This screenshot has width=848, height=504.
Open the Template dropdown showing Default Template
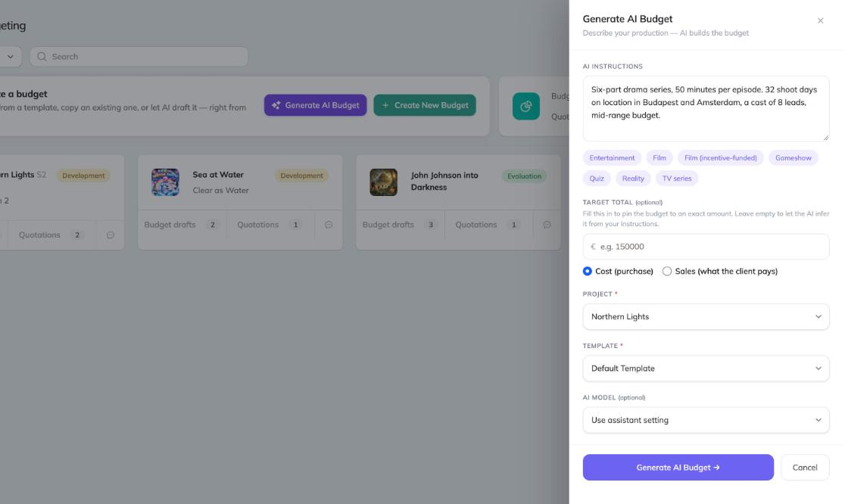pyautogui.click(x=706, y=369)
